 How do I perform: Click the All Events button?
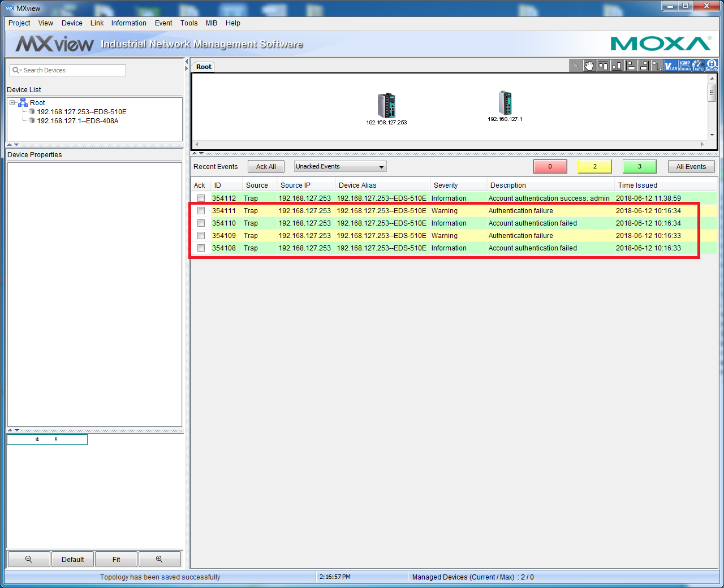(x=691, y=166)
